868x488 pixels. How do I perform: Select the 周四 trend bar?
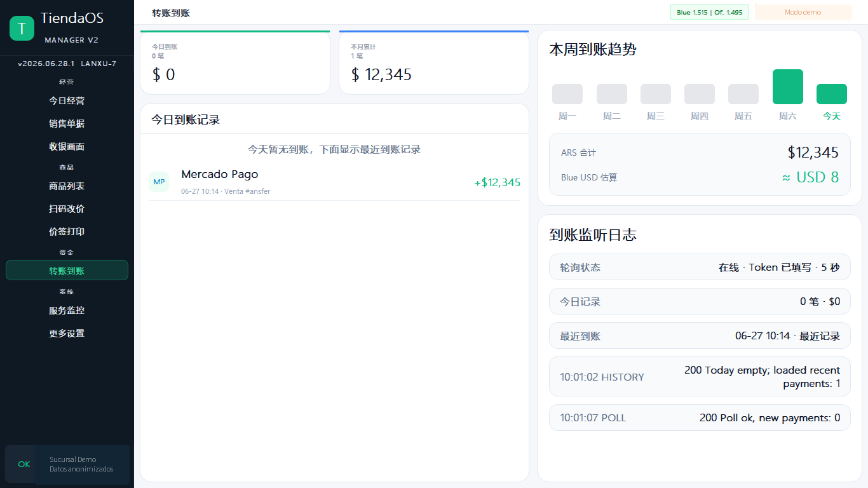click(x=700, y=94)
